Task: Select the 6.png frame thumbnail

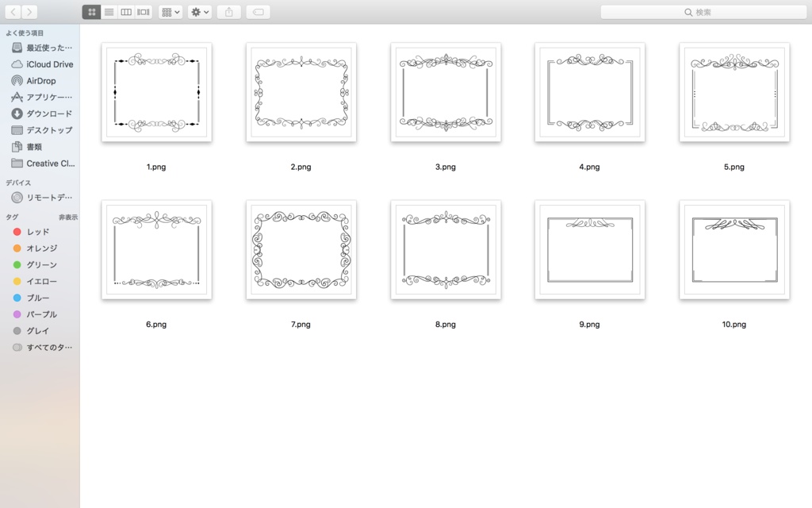Action: tap(156, 250)
